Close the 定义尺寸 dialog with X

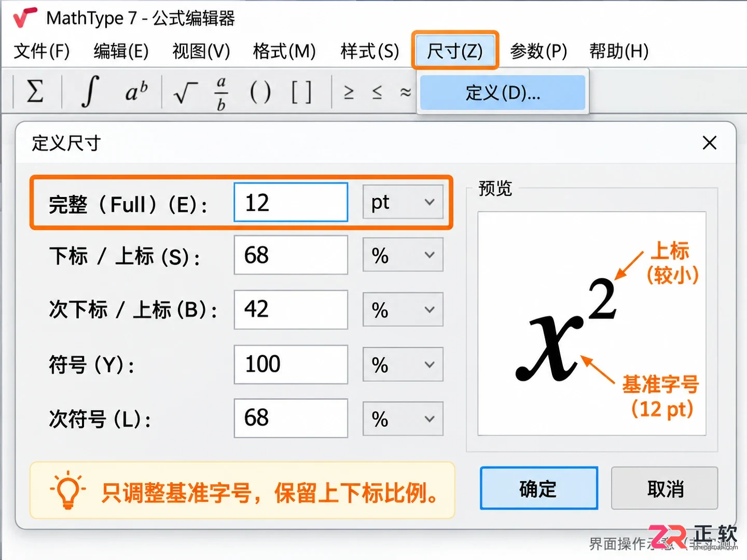point(710,143)
